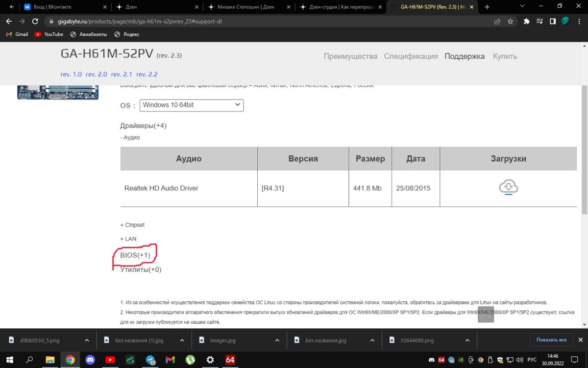Screen dimensions: 588x368
Task: Expand the BIOS(+1) section
Action: coord(135,255)
